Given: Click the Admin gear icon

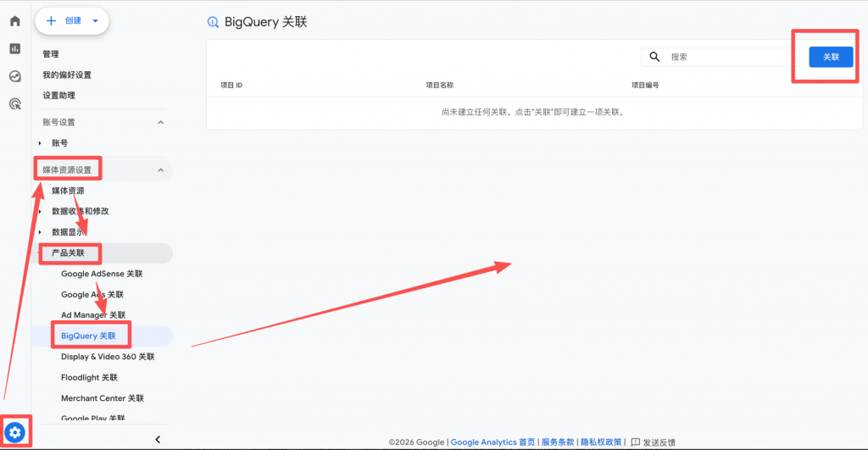Looking at the screenshot, I should [16, 433].
